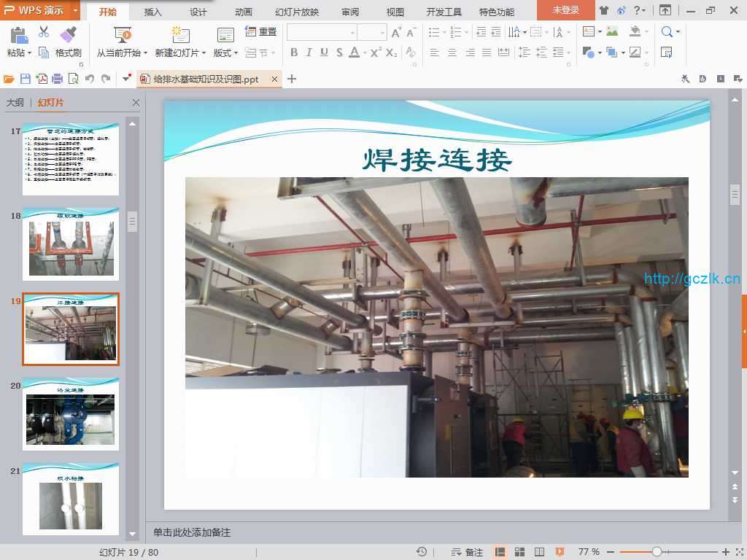Select slide 20 thumbnail
Image resolution: width=747 pixels, height=560 pixels.
point(70,413)
